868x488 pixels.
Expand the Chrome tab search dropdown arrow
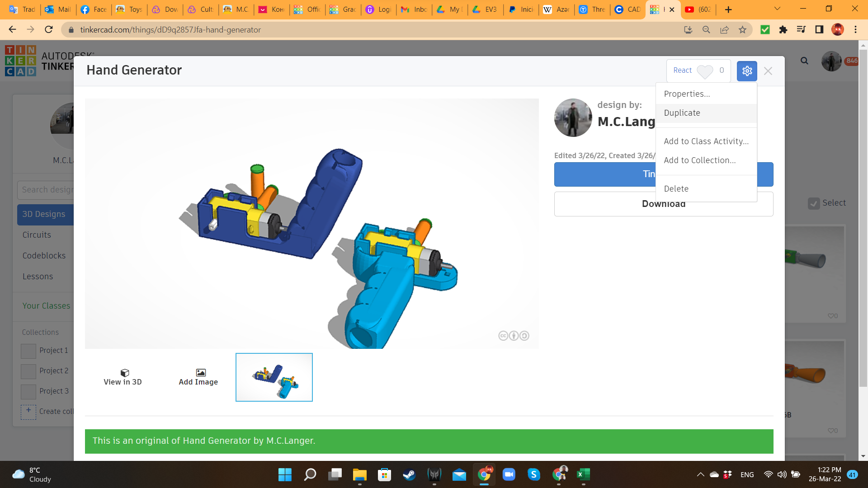pyautogui.click(x=778, y=9)
